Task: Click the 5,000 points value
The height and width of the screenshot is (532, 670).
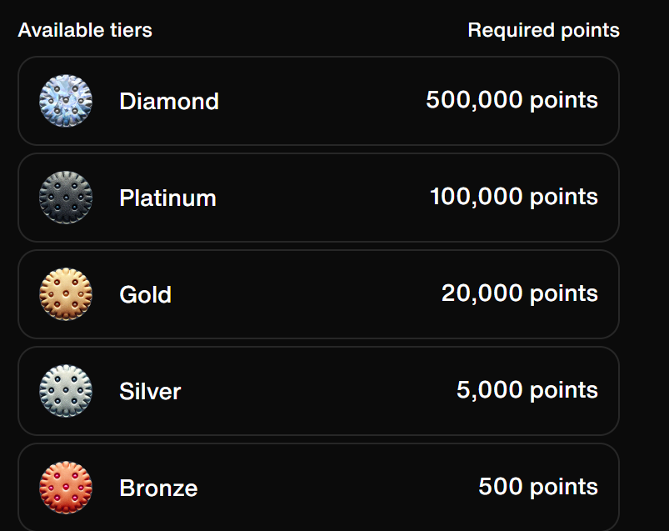Action: (527, 390)
